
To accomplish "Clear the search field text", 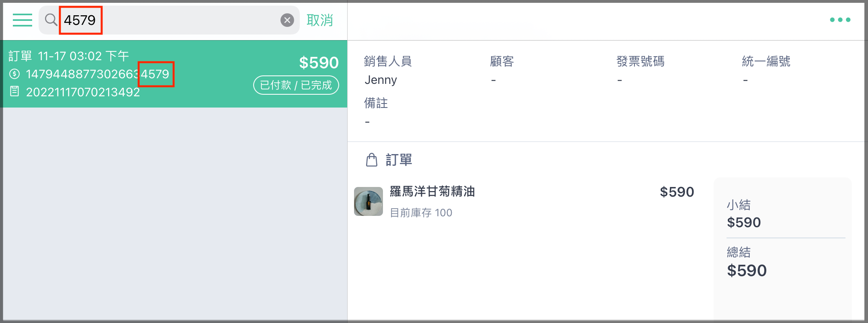I will point(287,20).
